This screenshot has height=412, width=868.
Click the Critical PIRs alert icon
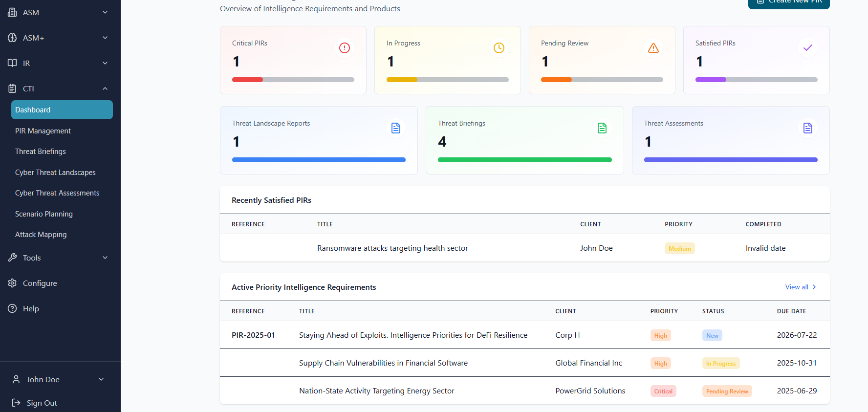coord(344,48)
